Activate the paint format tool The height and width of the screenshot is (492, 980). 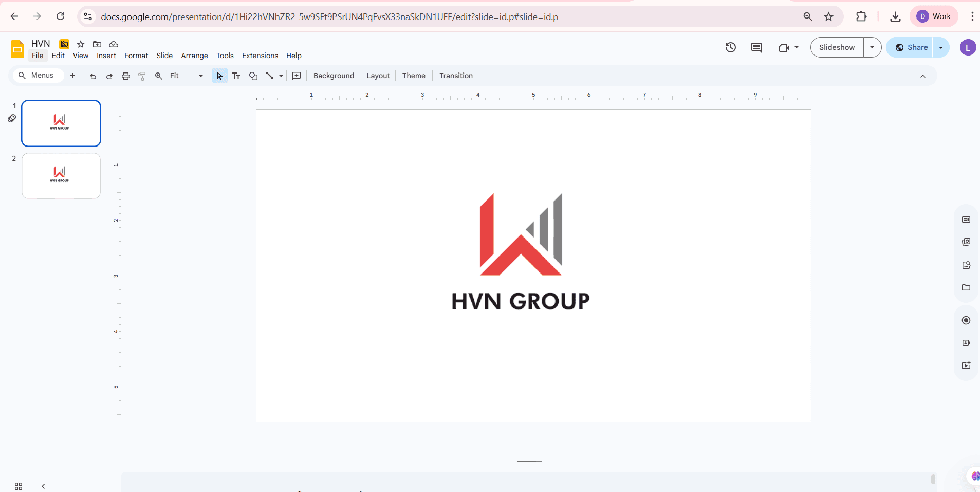tap(142, 76)
